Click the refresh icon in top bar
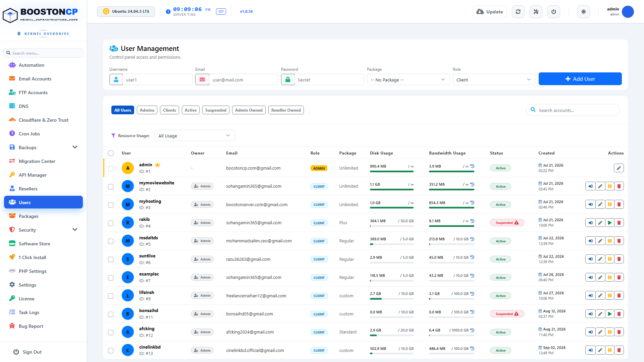Image resolution: width=644 pixels, height=362 pixels. (518, 12)
